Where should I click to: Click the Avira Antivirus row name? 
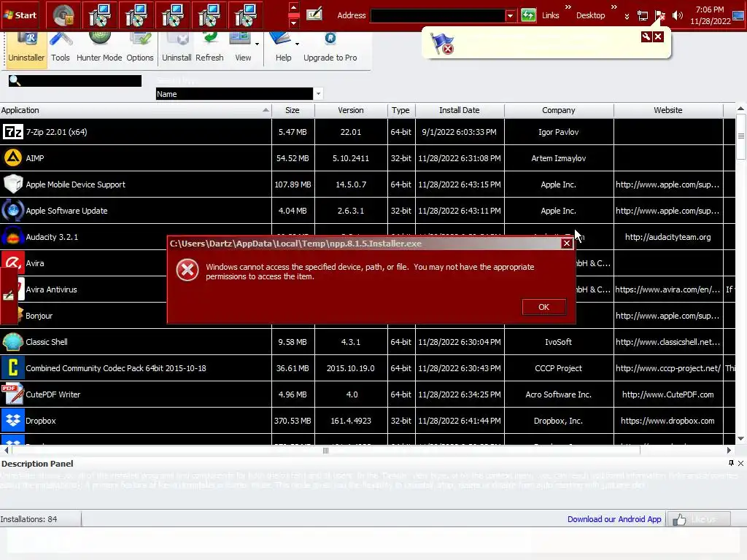[51, 289]
